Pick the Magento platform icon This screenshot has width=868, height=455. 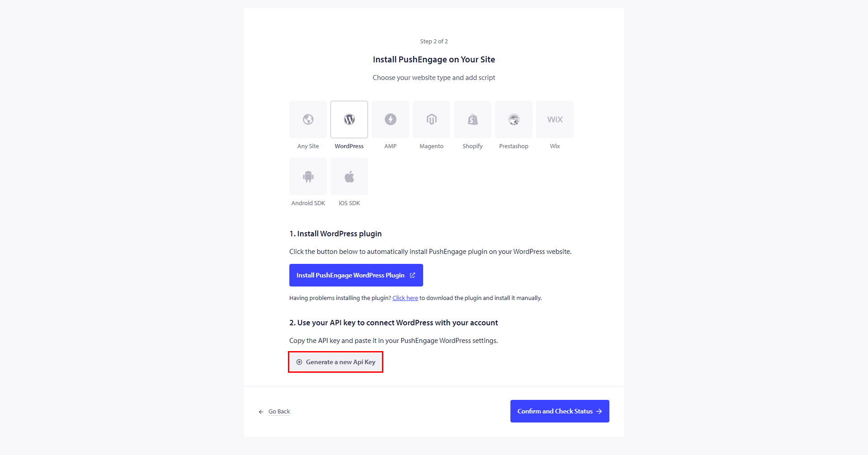pyautogui.click(x=431, y=119)
